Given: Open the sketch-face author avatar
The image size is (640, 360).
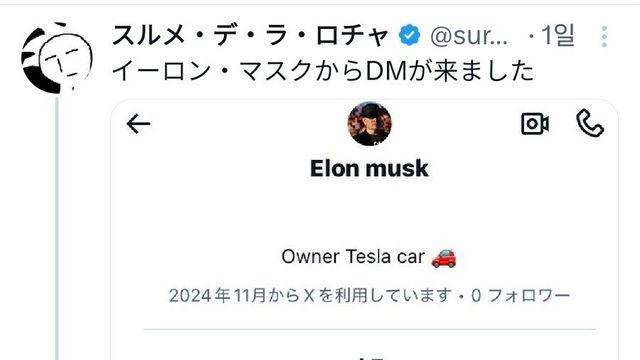Looking at the screenshot, I should click(x=56, y=58).
